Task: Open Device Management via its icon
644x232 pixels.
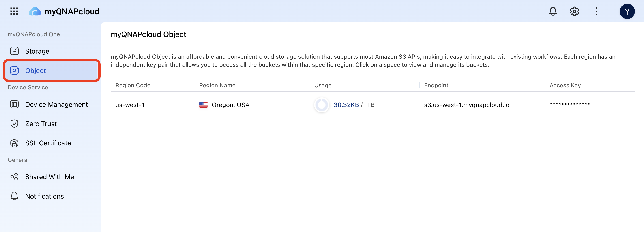Action: (x=15, y=104)
